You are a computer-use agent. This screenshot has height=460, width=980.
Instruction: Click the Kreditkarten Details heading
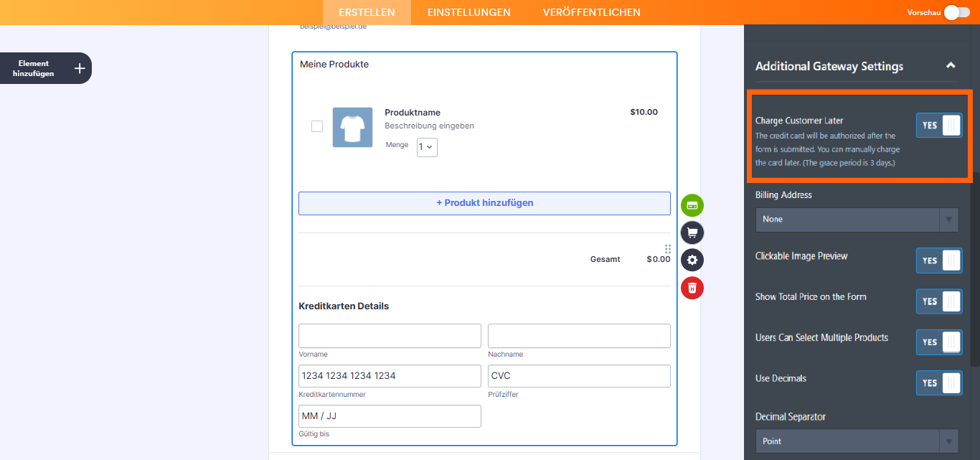[x=344, y=306]
